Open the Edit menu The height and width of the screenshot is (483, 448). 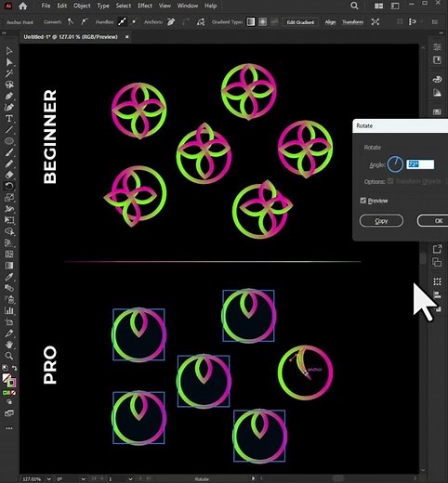(x=62, y=6)
